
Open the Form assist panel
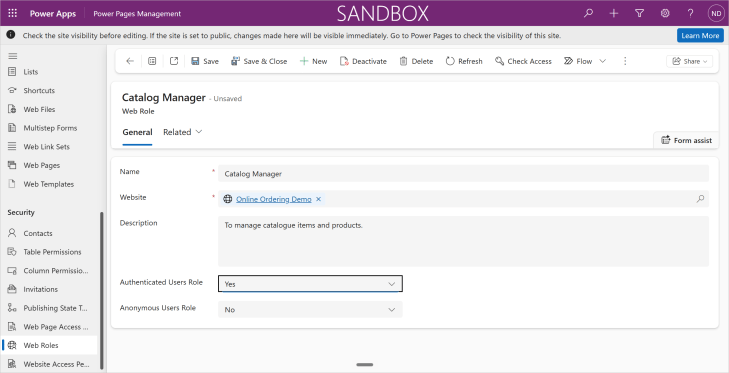point(686,140)
